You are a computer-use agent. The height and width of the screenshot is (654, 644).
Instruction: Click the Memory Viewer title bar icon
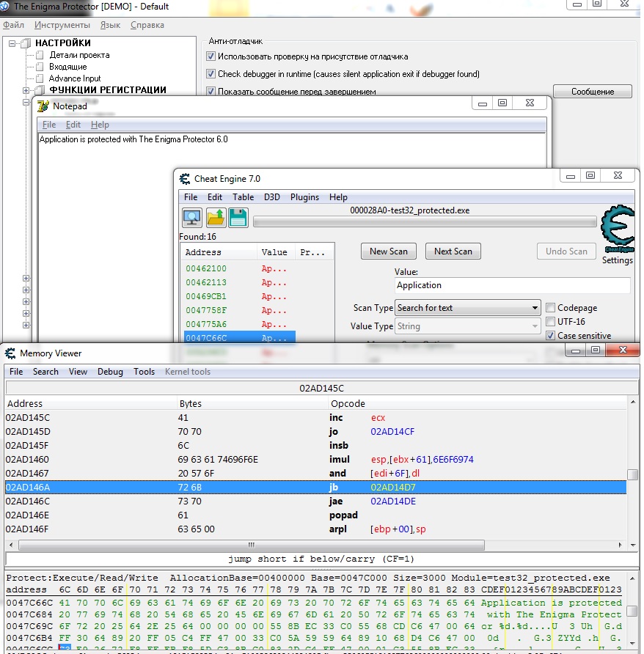click(10, 353)
